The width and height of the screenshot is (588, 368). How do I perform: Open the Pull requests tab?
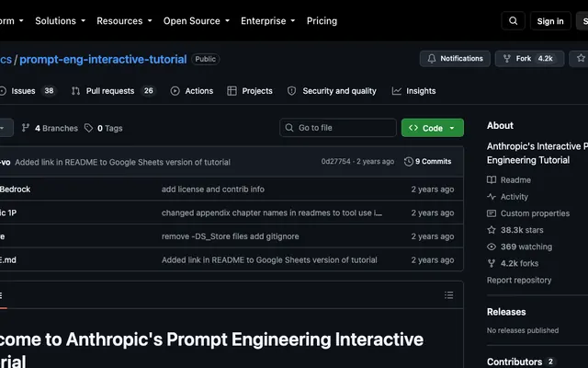[113, 91]
